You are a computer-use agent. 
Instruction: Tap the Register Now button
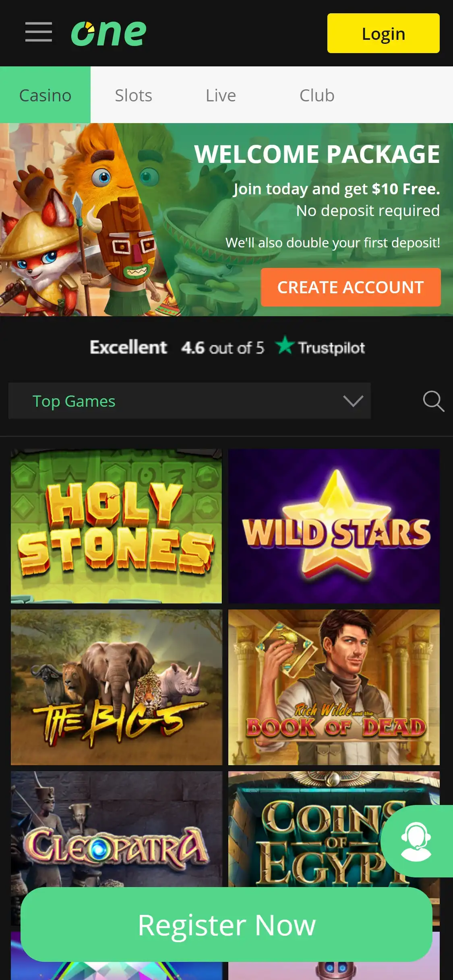pyautogui.click(x=226, y=925)
